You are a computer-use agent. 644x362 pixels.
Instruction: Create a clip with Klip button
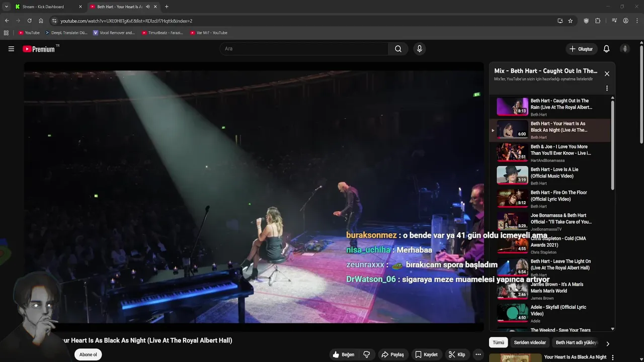click(x=457, y=354)
